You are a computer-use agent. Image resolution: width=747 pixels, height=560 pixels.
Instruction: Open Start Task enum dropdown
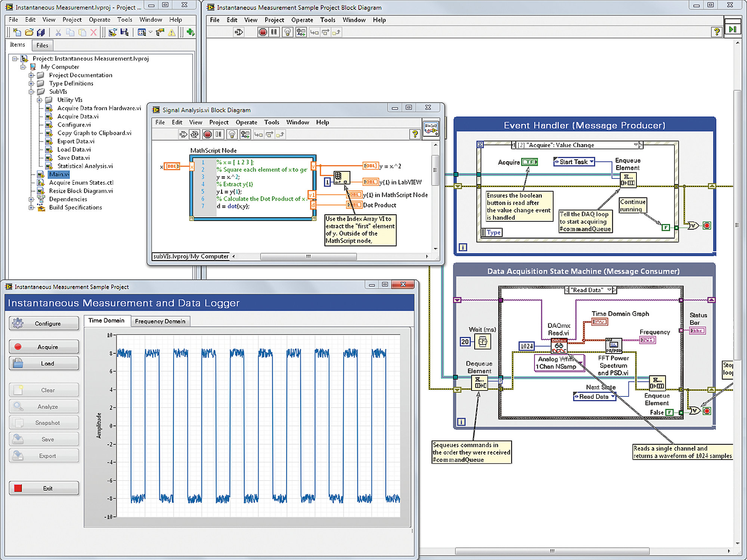click(592, 162)
